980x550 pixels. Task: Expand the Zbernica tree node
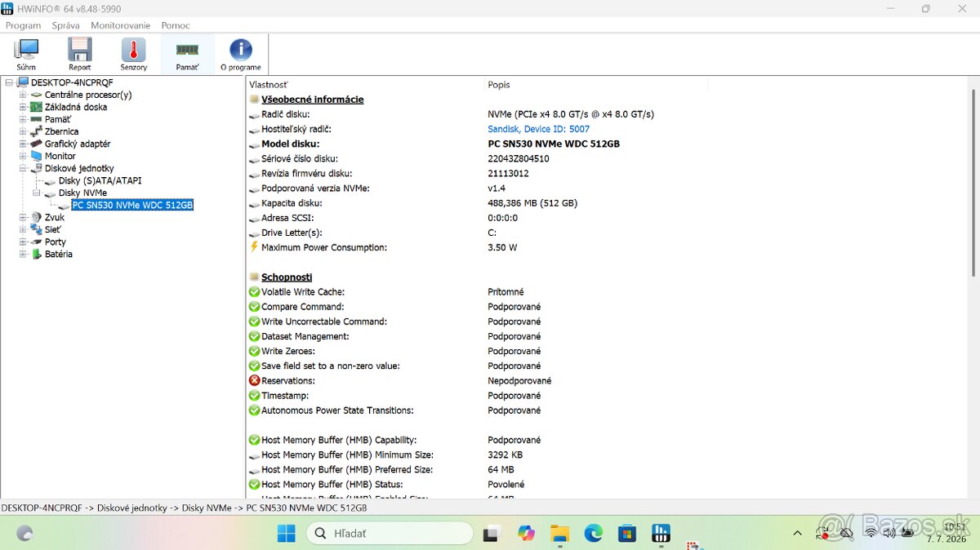click(23, 131)
